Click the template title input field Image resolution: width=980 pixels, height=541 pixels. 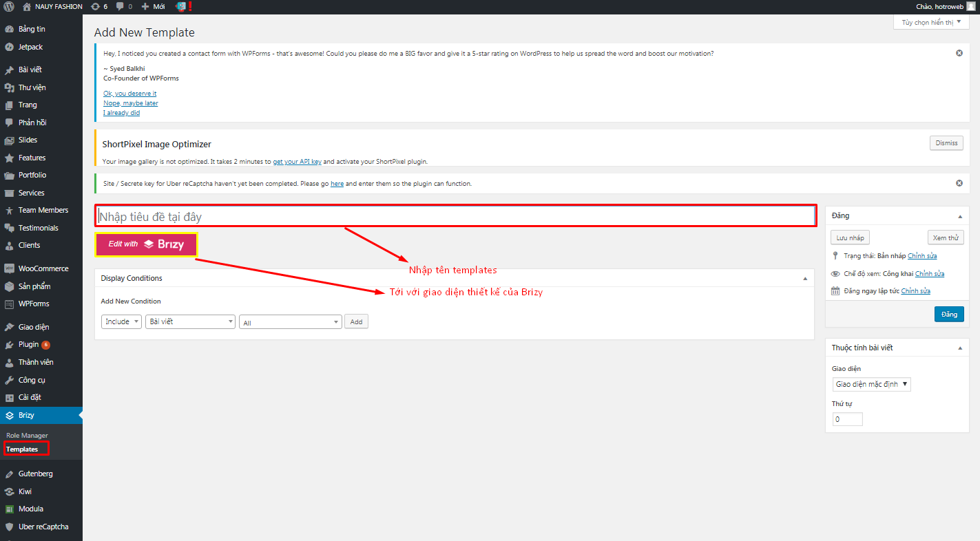click(x=455, y=216)
